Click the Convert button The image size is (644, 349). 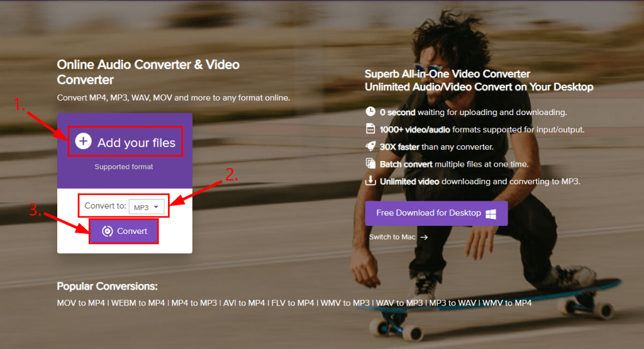(x=124, y=231)
